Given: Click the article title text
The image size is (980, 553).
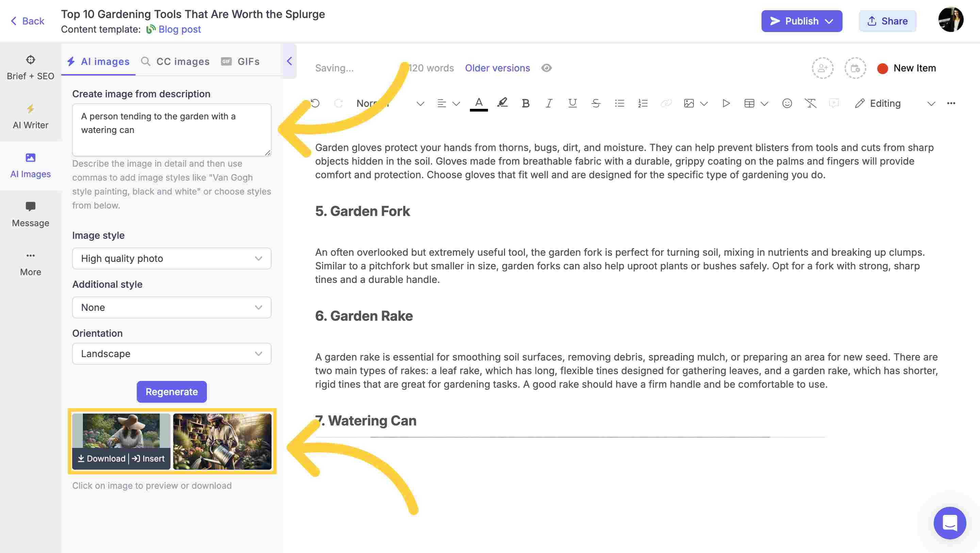Looking at the screenshot, I should click(193, 14).
